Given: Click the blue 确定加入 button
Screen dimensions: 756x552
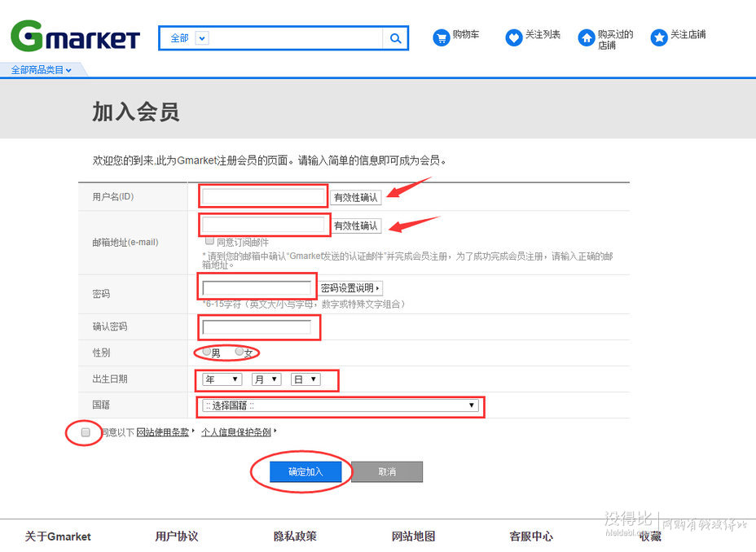Looking at the screenshot, I should click(x=305, y=472).
